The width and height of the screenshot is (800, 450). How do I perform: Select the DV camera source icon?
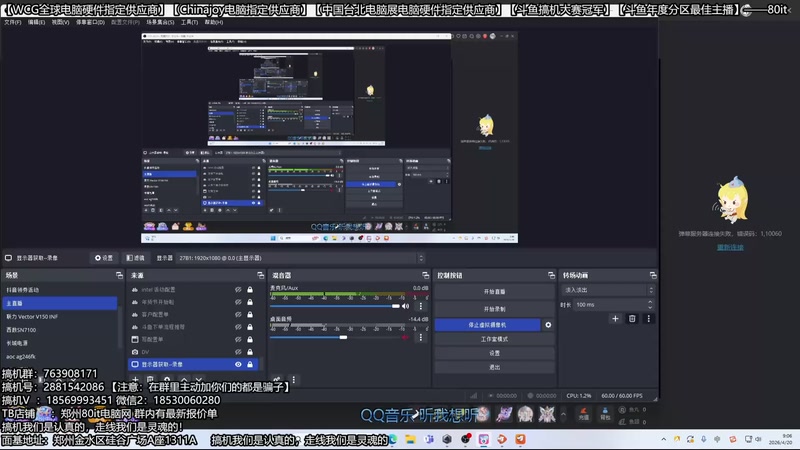pyautogui.click(x=135, y=352)
